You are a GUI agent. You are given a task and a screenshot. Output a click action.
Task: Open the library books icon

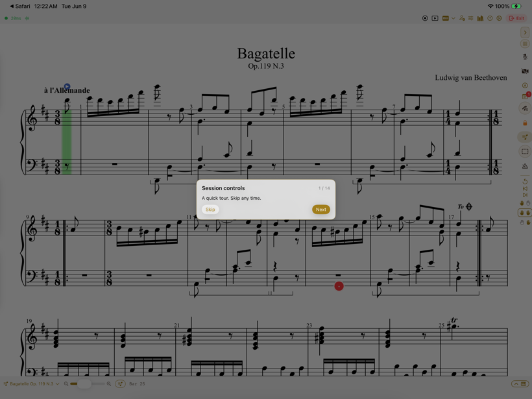[480, 18]
